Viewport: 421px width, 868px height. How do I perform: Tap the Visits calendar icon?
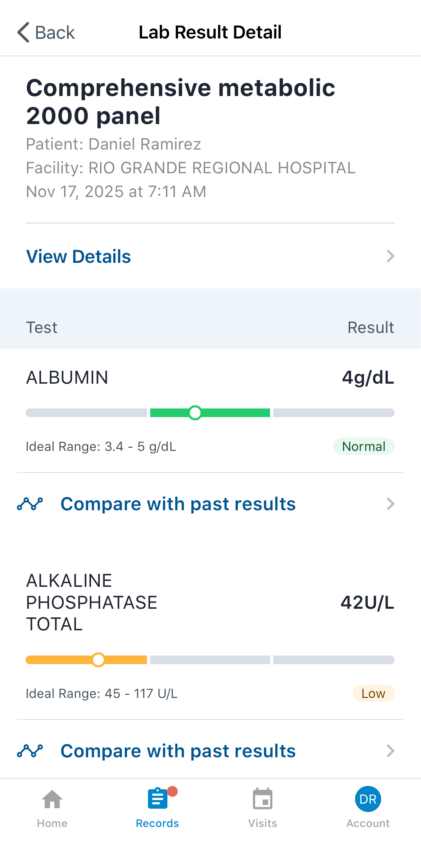click(x=263, y=799)
